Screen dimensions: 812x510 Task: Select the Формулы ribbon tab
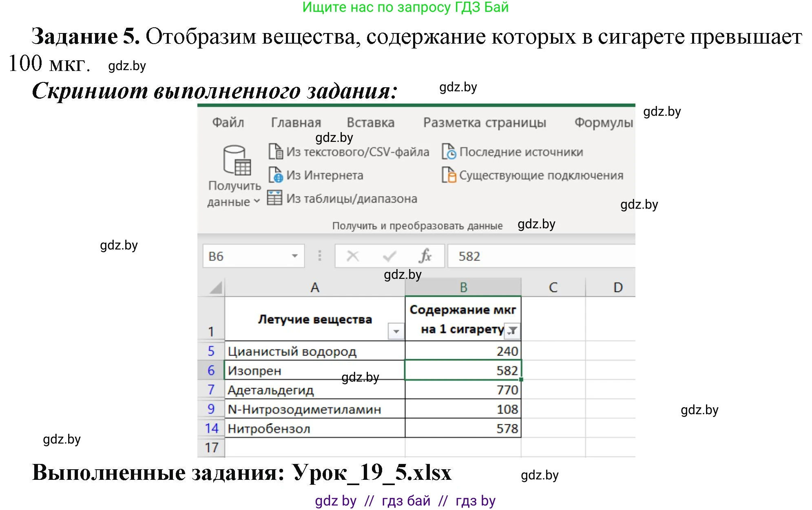[x=602, y=122]
